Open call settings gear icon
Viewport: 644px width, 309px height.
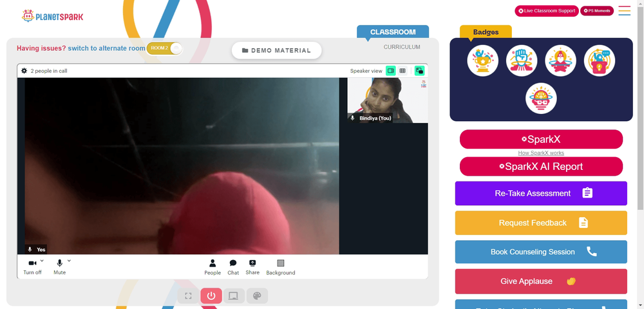pyautogui.click(x=24, y=71)
